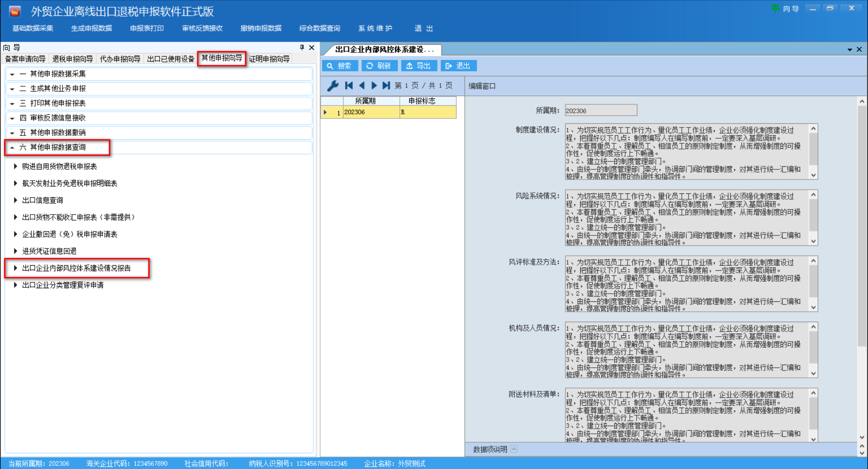
Task: Open 出口企业分类管理复评申请 tree item
Action: coord(63,285)
